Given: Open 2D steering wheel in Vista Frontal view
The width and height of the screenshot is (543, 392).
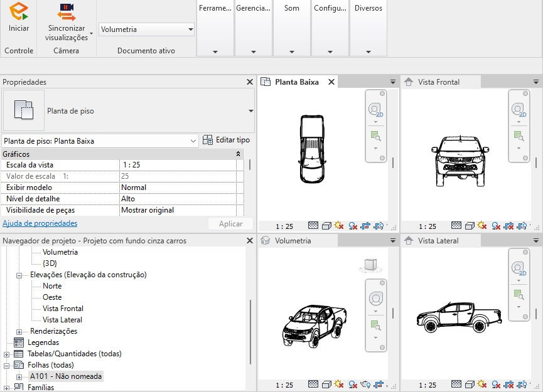Looking at the screenshot, I should (519, 110).
